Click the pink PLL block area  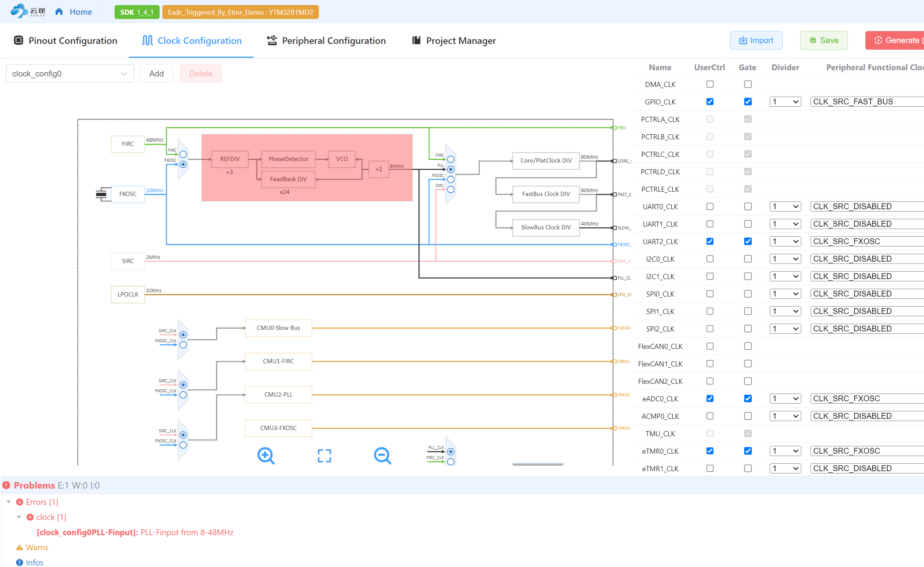point(307,168)
